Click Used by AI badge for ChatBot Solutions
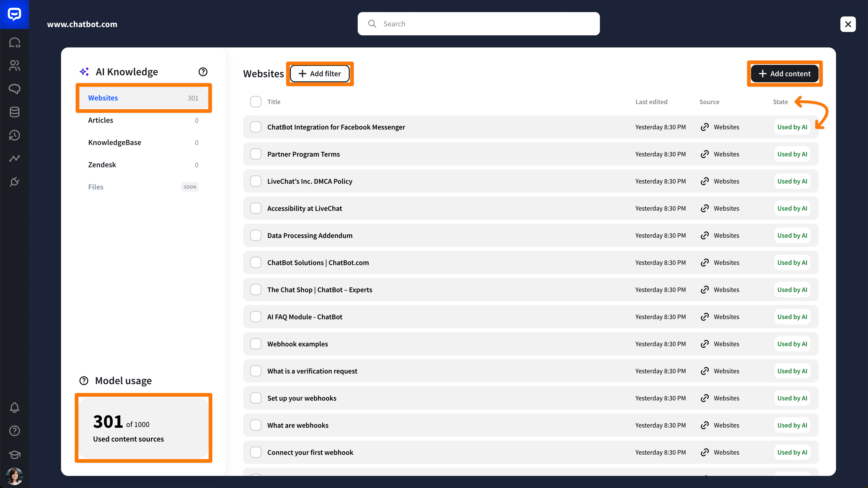Image resolution: width=868 pixels, height=488 pixels. 792,263
